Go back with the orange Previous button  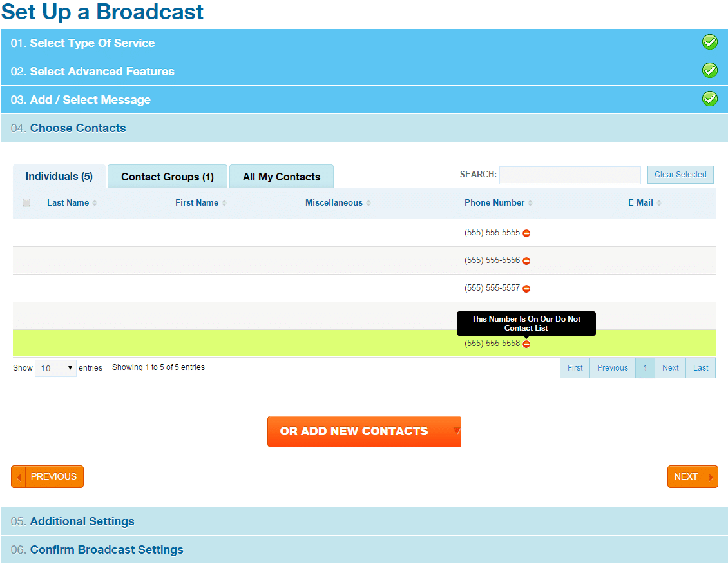point(47,477)
